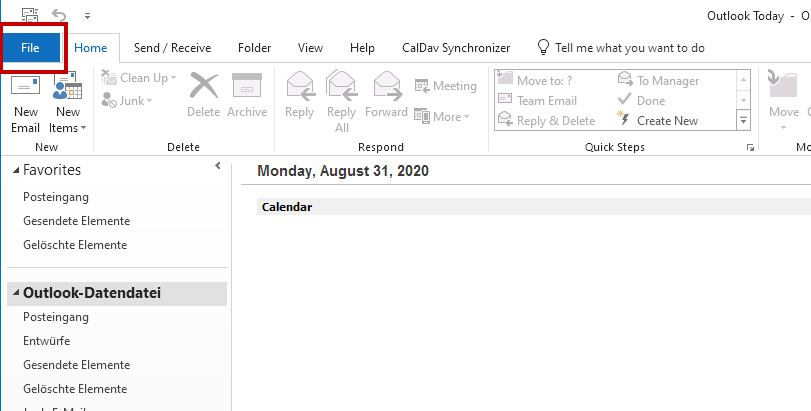The width and height of the screenshot is (811, 411).
Task: Select the Team Email quick step
Action: tap(537, 101)
